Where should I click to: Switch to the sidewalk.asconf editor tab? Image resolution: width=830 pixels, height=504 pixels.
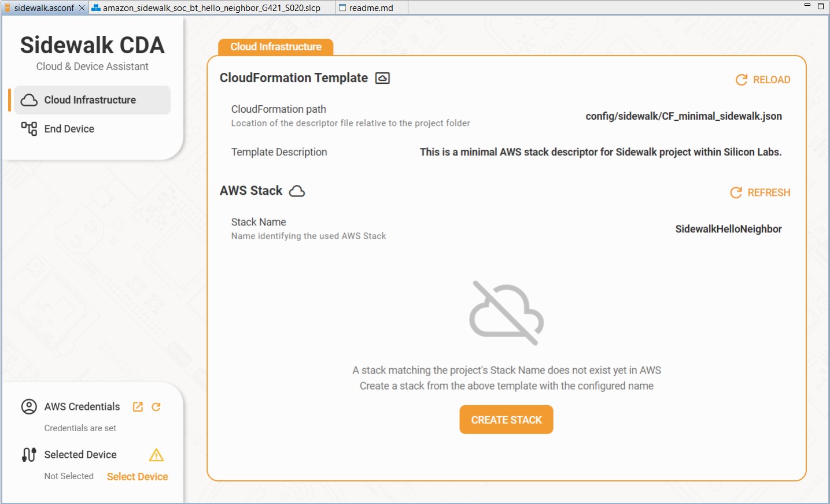coord(45,8)
